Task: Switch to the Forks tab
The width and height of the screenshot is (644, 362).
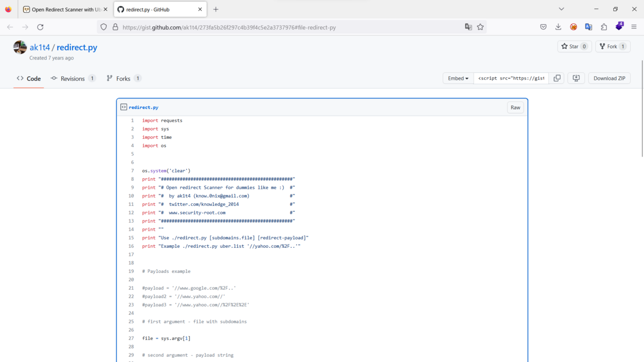Action: pyautogui.click(x=123, y=78)
